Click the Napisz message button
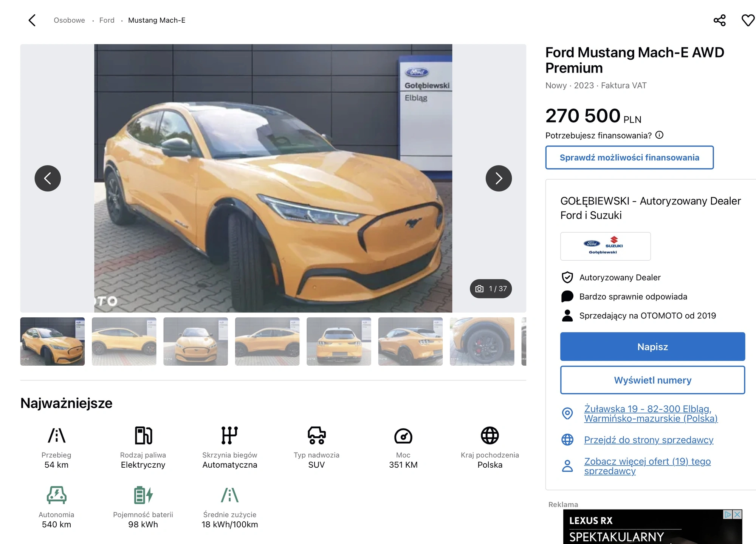The image size is (756, 544). 652,346
